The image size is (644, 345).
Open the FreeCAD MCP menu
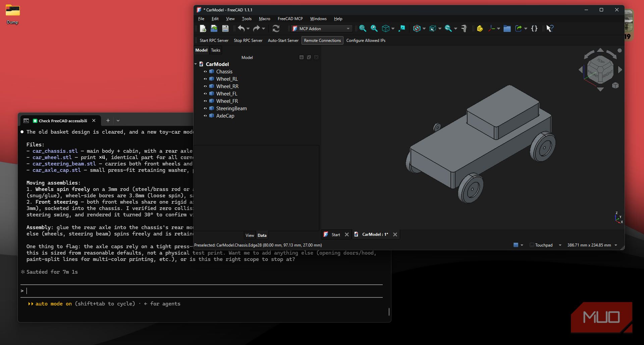click(x=290, y=19)
